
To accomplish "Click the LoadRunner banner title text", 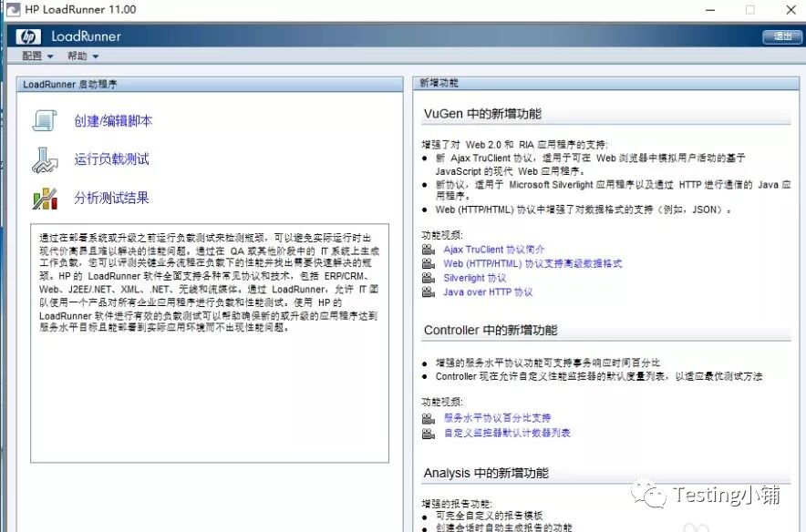I will pos(86,36).
